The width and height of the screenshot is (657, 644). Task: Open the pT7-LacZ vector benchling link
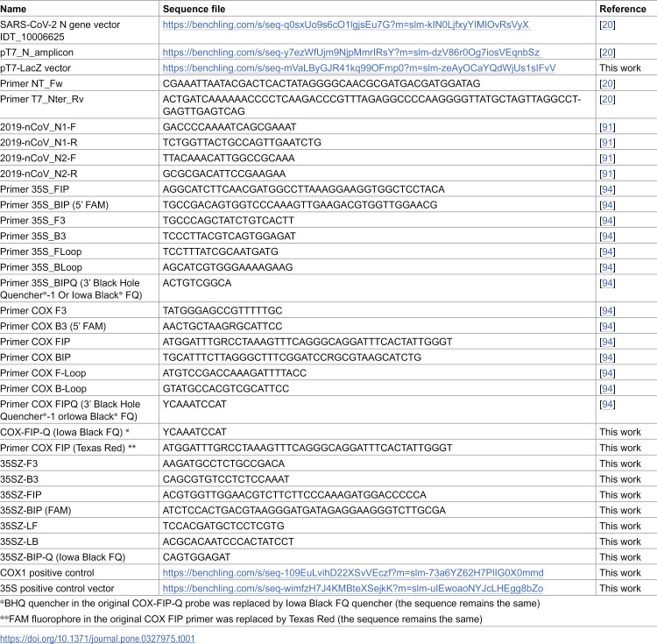click(359, 67)
